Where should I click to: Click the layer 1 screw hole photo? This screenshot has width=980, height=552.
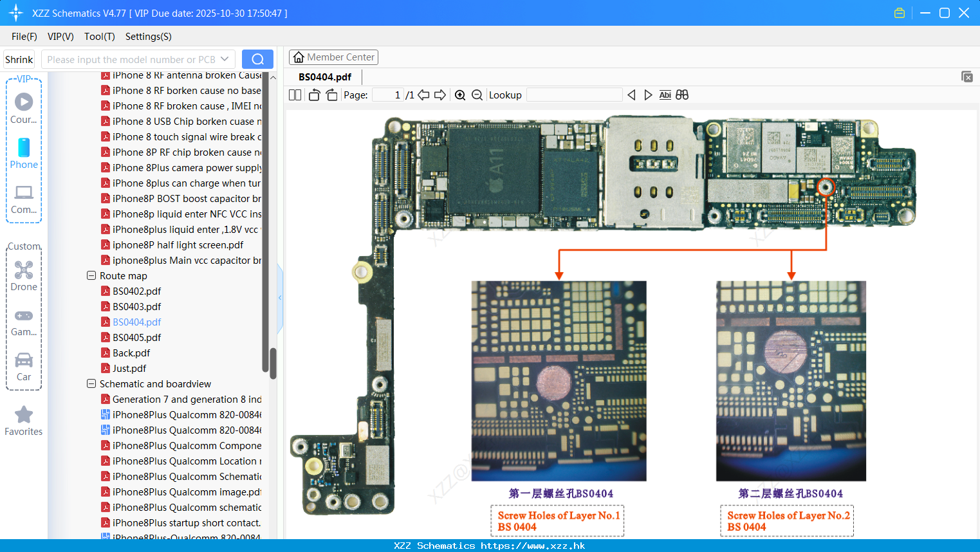pyautogui.click(x=559, y=381)
